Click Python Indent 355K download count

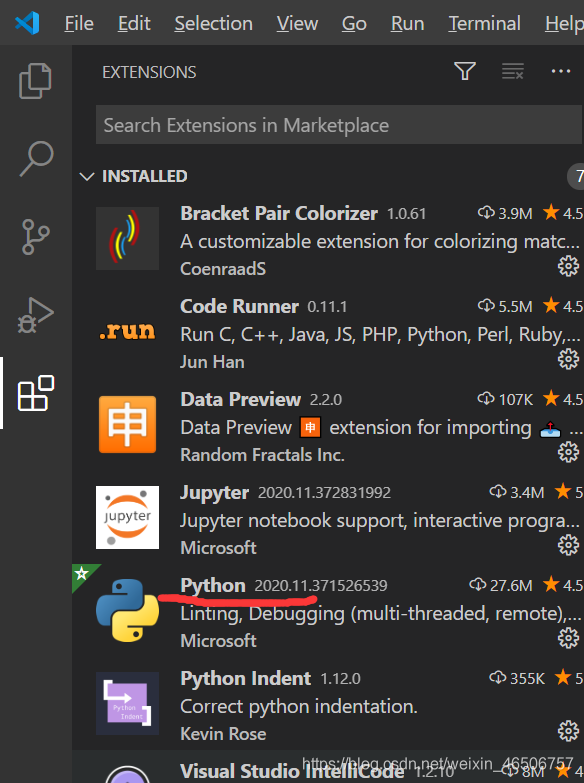click(517, 679)
